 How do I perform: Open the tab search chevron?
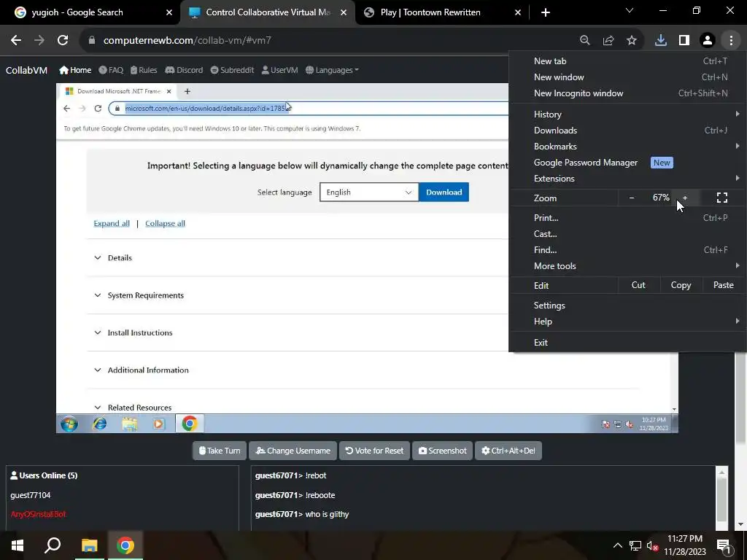coord(630,10)
